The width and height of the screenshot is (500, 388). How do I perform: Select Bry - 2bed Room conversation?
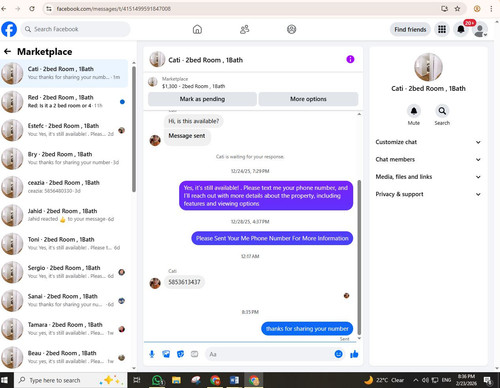[64, 158]
